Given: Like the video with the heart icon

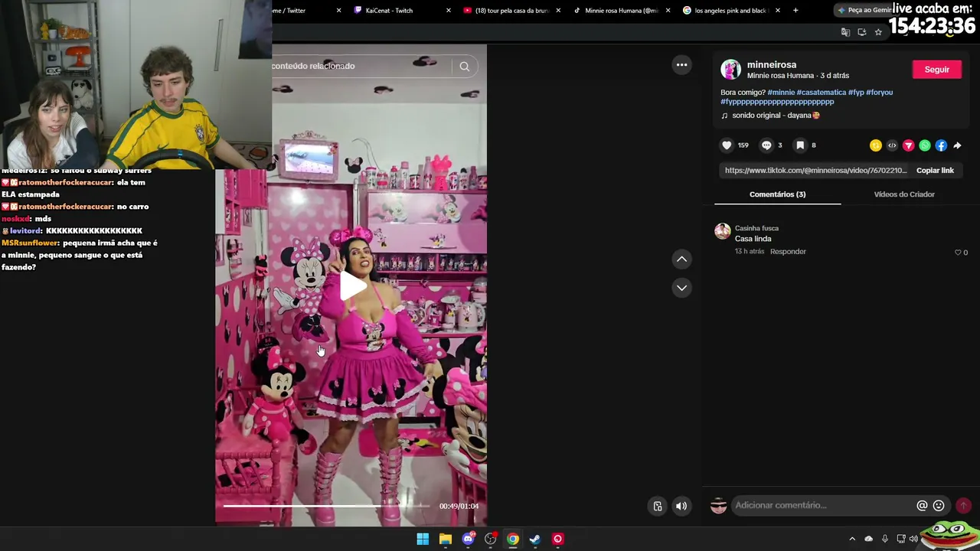Looking at the screenshot, I should point(727,145).
